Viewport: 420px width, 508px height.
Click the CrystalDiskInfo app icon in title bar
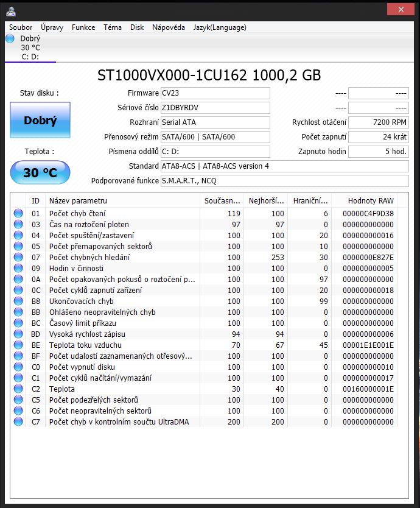[x=11, y=11]
